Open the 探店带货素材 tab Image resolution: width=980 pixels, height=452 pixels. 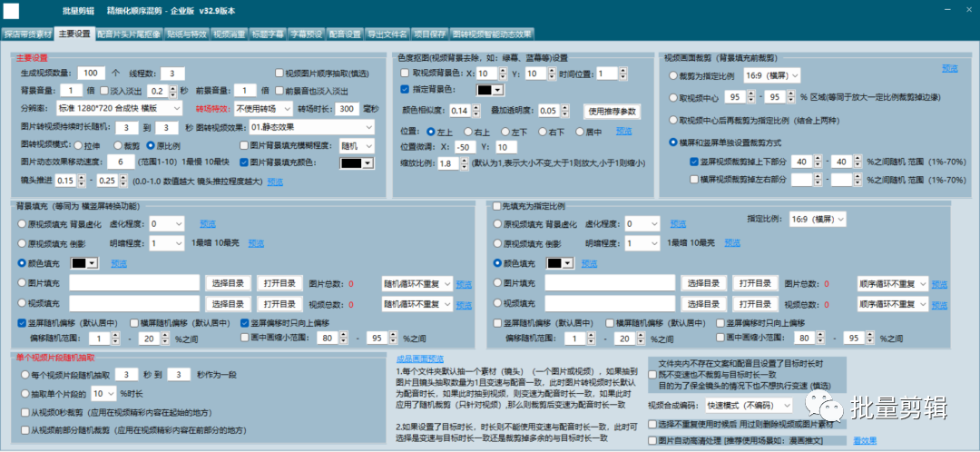(27, 34)
